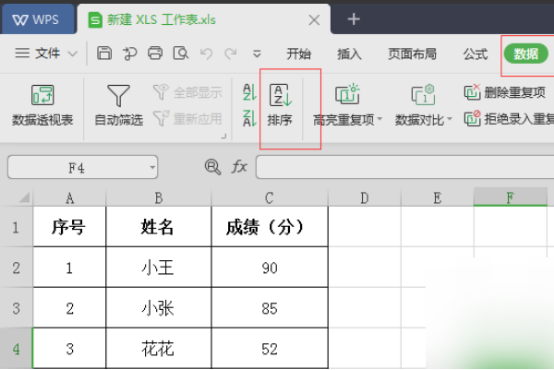Click the 高亮重复项 highlight duplicates icon
The width and height of the screenshot is (554, 370).
click(347, 94)
